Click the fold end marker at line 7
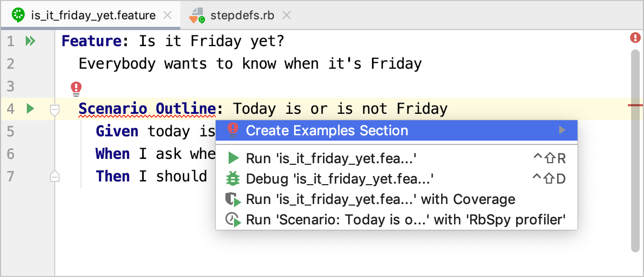644x277 pixels. coord(54,176)
